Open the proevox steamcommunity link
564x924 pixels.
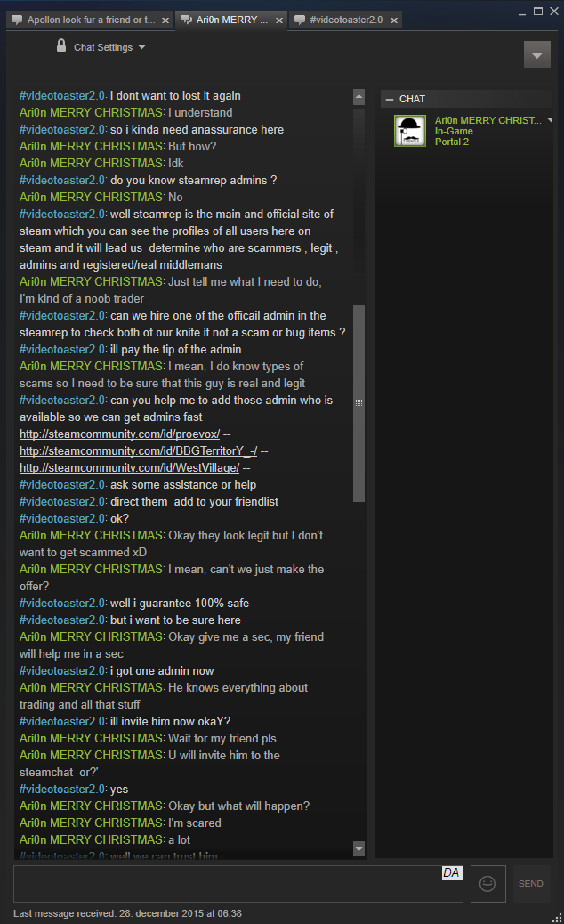click(119, 434)
